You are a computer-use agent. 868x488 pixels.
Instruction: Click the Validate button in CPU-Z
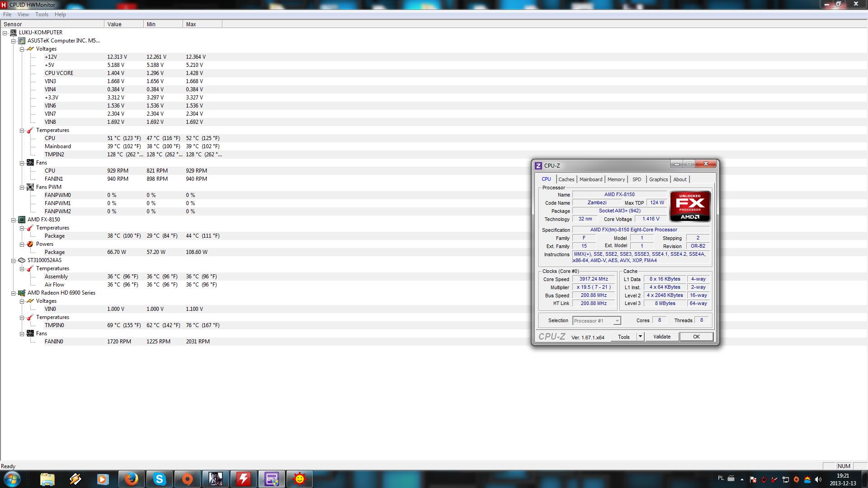click(x=661, y=337)
